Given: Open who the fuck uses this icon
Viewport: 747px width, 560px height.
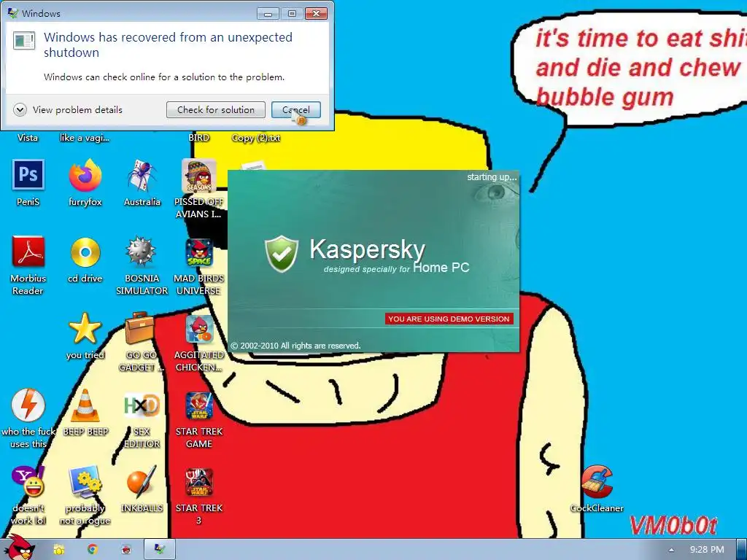Looking at the screenshot, I should 28,405.
